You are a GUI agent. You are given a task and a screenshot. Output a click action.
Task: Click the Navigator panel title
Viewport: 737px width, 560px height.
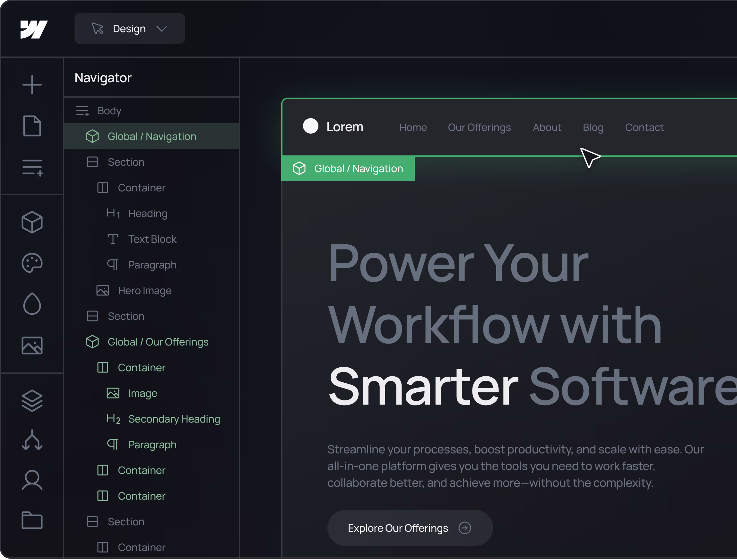tap(103, 78)
